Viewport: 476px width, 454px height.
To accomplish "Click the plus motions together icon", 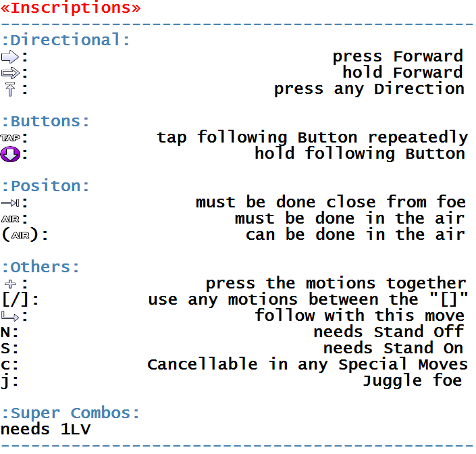I will (x=10, y=284).
